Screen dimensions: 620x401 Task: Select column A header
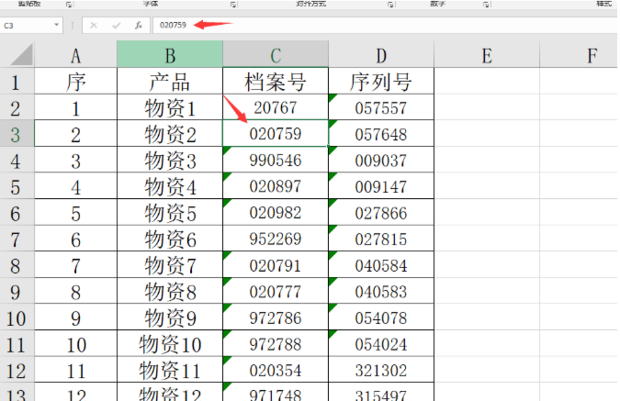(76, 54)
